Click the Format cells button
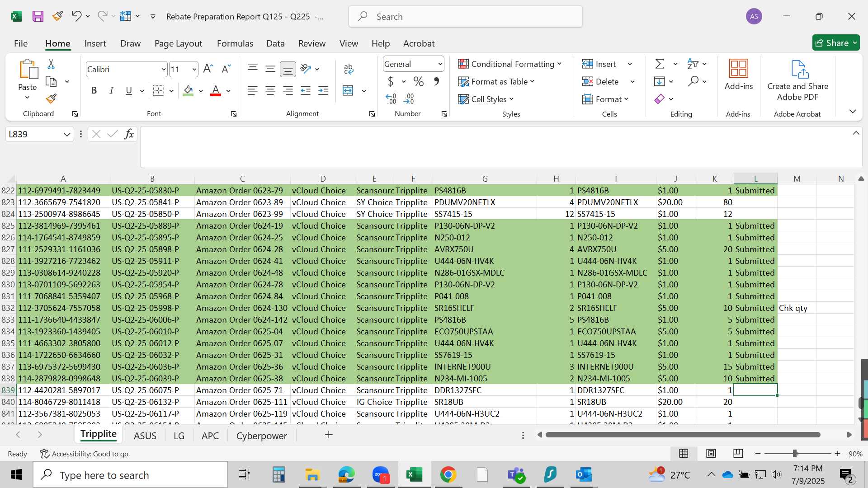 [605, 99]
